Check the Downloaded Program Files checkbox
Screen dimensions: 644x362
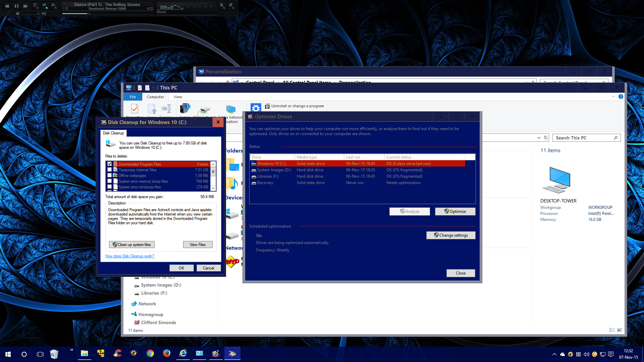[110, 164]
